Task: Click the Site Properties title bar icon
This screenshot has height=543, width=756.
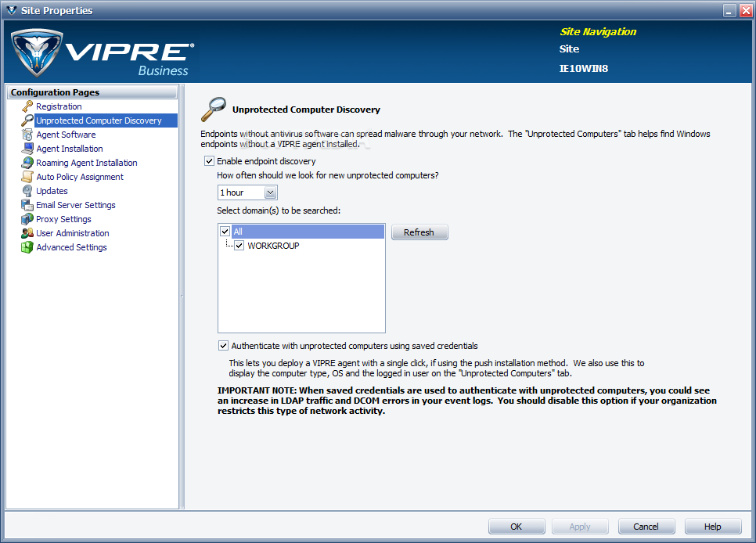Action: (12, 10)
